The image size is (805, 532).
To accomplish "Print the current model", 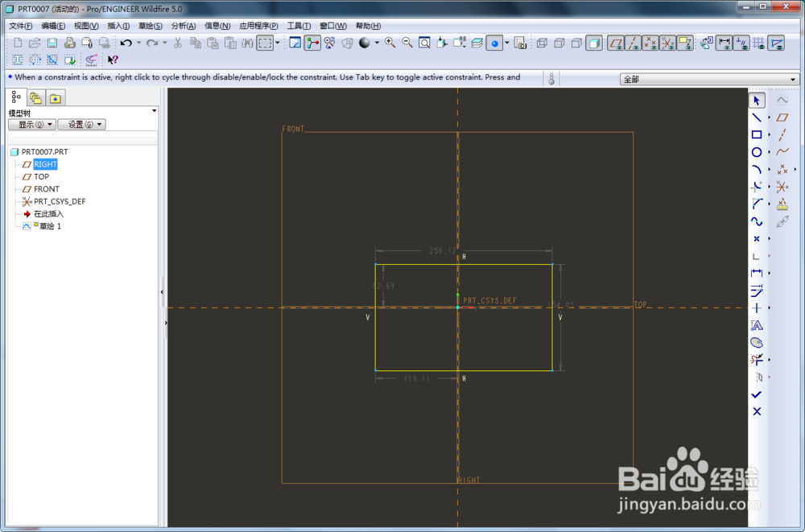I will pyautogui.click(x=70, y=43).
